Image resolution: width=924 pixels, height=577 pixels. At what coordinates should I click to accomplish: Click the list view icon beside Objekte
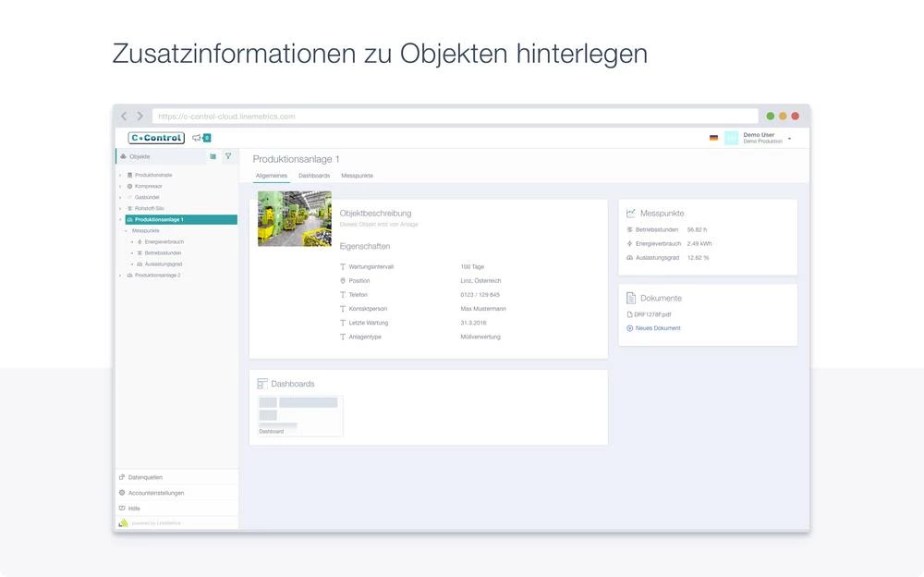(x=213, y=156)
